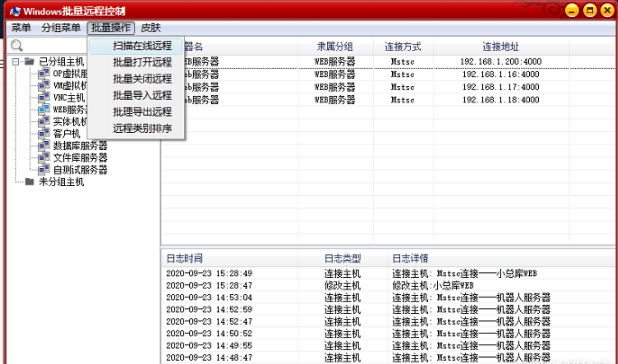
Task: Choose 批量导入远程 menu entry
Action: pos(136,95)
